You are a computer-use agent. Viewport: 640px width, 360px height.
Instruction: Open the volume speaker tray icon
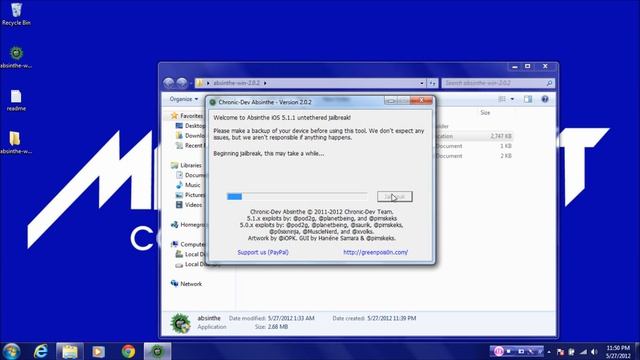[594, 352]
